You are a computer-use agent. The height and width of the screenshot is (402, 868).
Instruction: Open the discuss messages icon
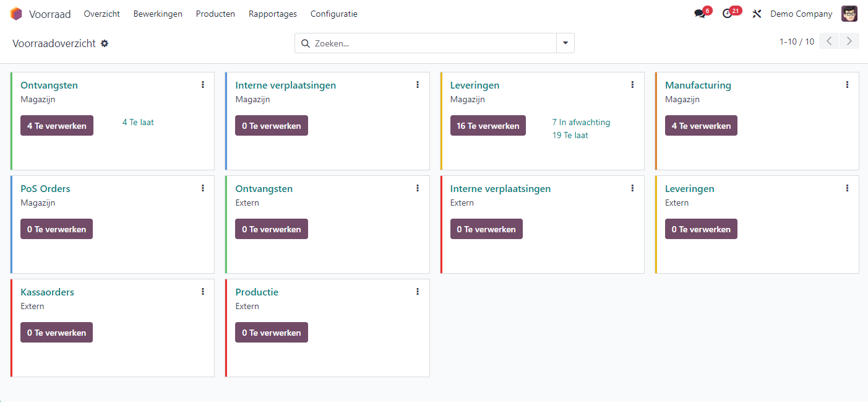700,14
